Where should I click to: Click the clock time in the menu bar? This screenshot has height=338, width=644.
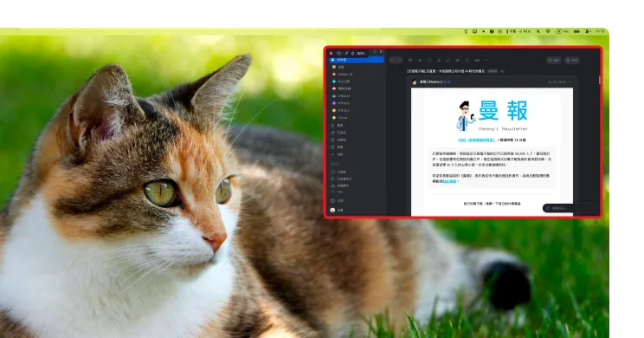coord(600,31)
